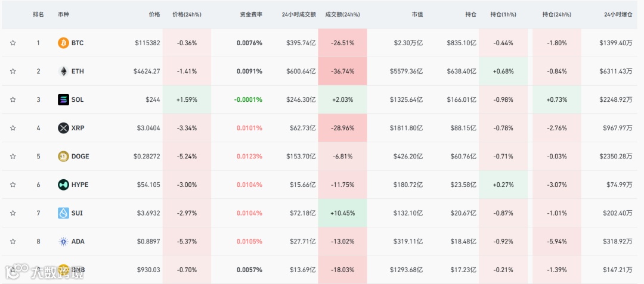Viewport: 644px width, 284px height.
Task: Click BNB market cap $1293.68亿
Action: click(406, 270)
